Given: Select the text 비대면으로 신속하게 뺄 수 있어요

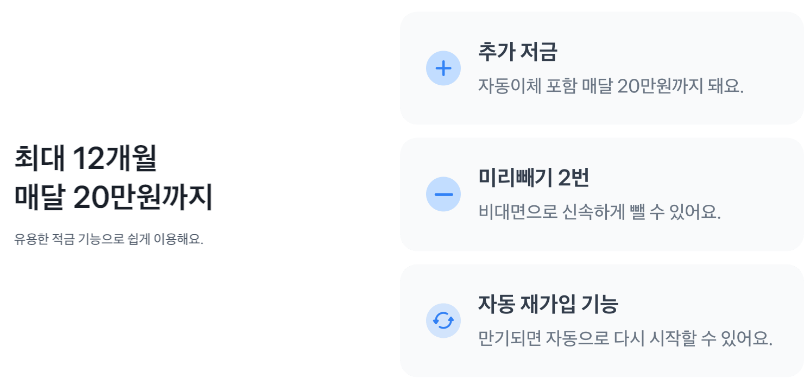Looking at the screenshot, I should click(599, 212).
